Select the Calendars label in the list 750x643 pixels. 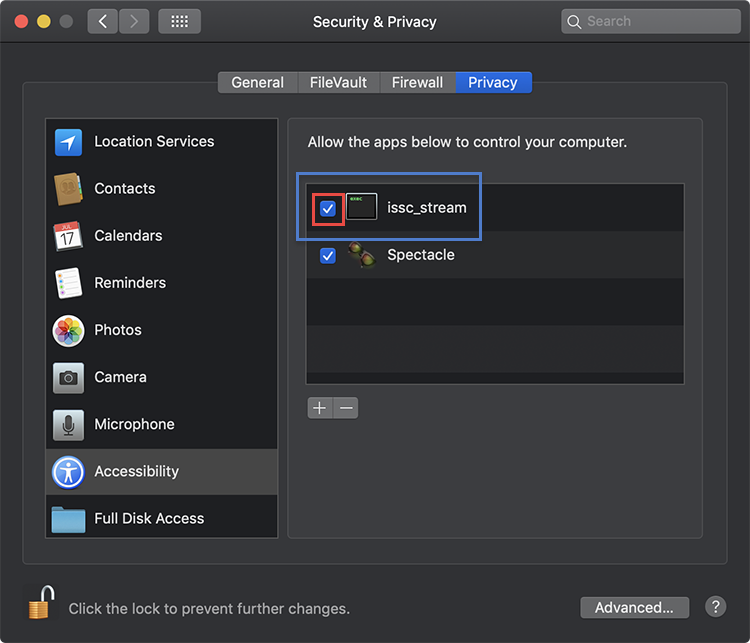pyautogui.click(x=128, y=235)
